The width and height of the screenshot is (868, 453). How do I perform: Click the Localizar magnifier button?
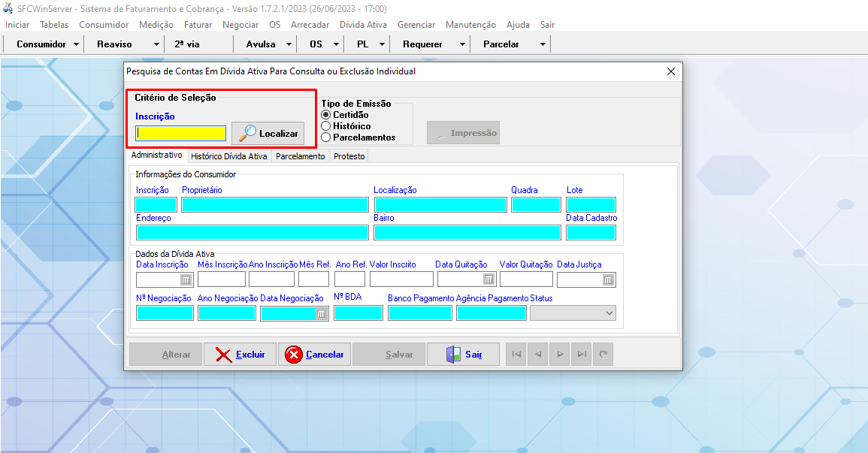(268, 133)
